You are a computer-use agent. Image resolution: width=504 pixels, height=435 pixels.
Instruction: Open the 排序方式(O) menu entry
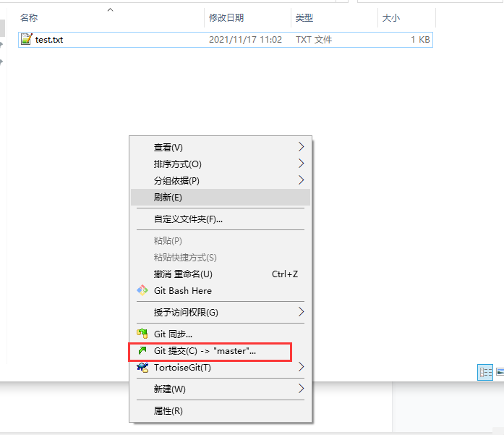221,164
